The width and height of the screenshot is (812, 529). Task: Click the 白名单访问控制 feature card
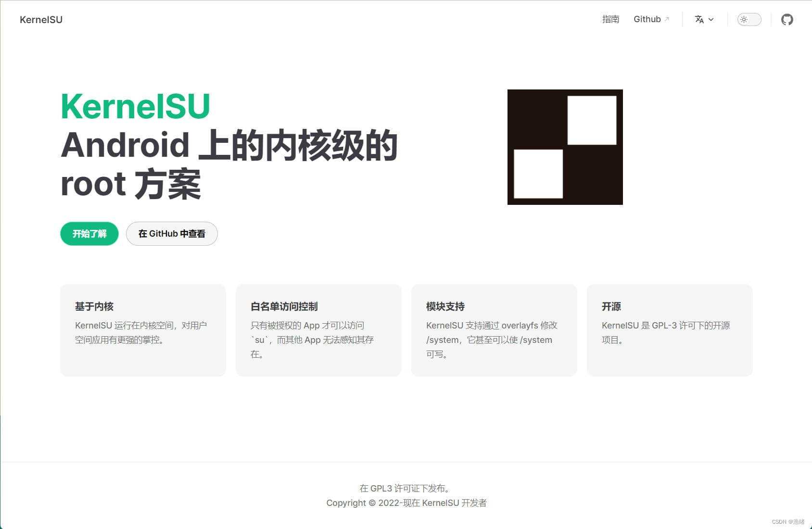pos(318,330)
